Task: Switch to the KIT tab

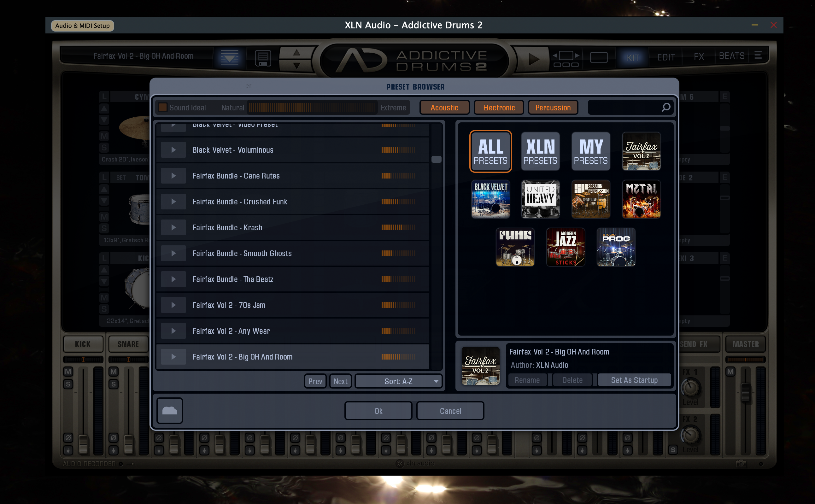Action: click(x=633, y=57)
